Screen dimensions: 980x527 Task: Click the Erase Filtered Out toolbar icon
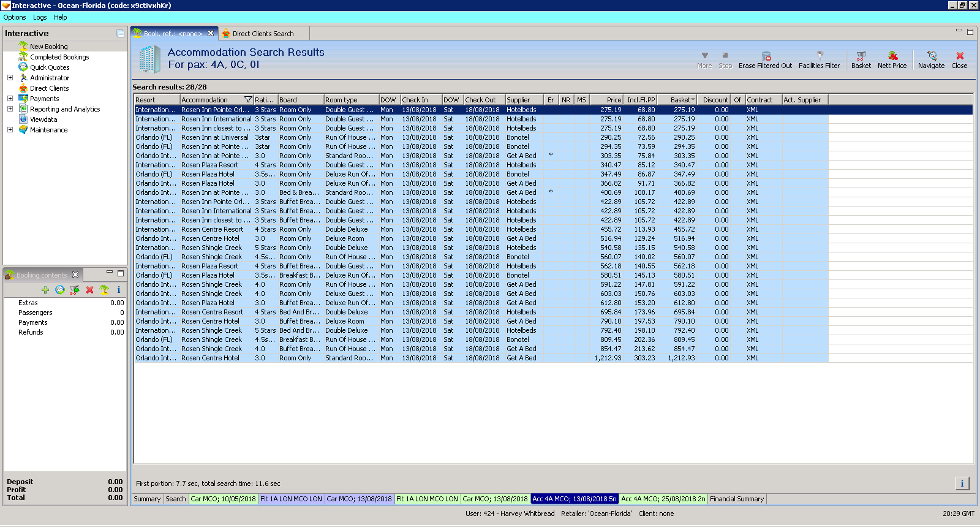tap(766, 56)
